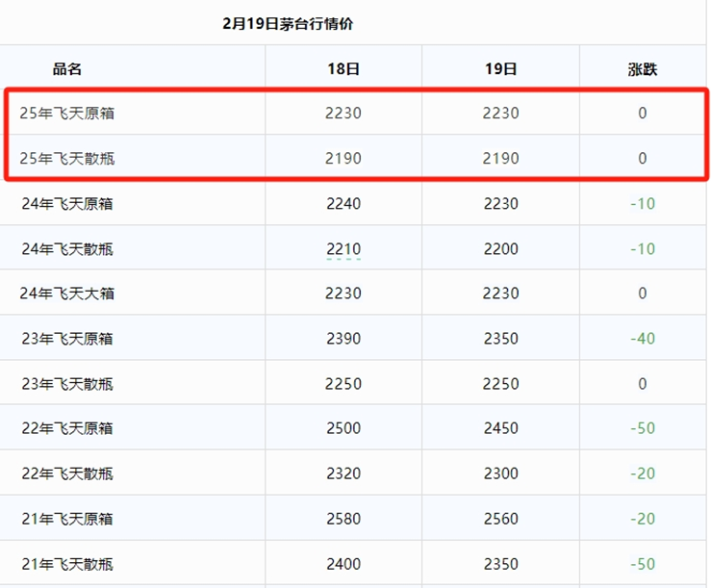Select the 22年飞天散瓶 product name

tap(67, 473)
